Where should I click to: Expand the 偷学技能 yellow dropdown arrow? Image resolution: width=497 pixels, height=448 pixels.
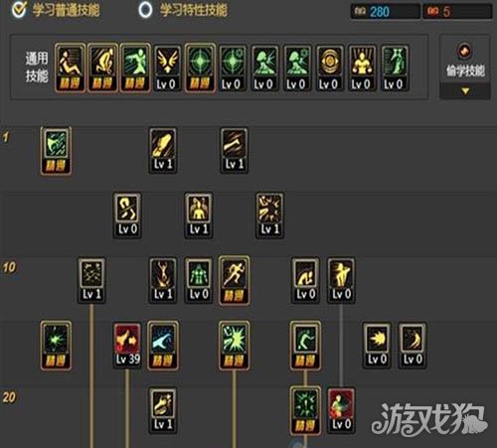(465, 90)
